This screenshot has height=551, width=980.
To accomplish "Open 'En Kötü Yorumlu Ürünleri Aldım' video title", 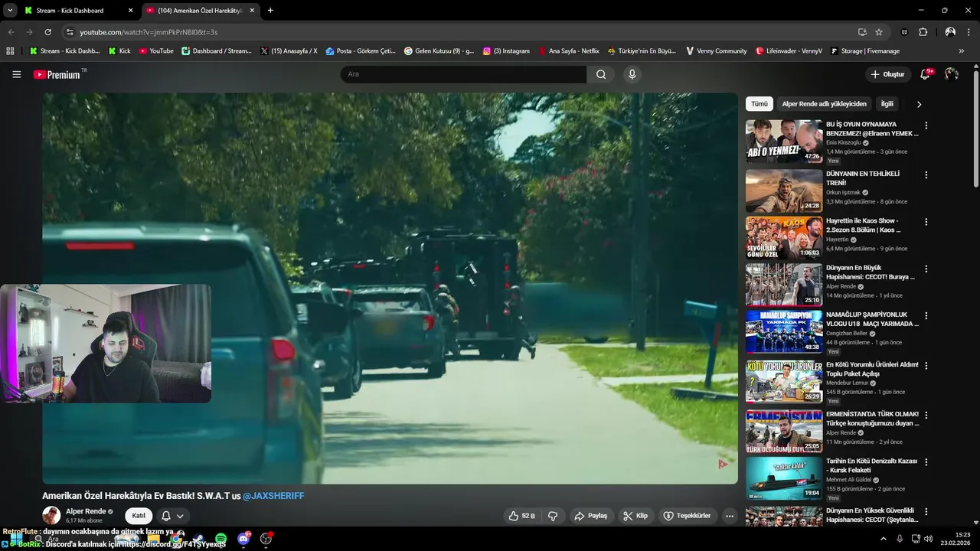I will coord(872,369).
